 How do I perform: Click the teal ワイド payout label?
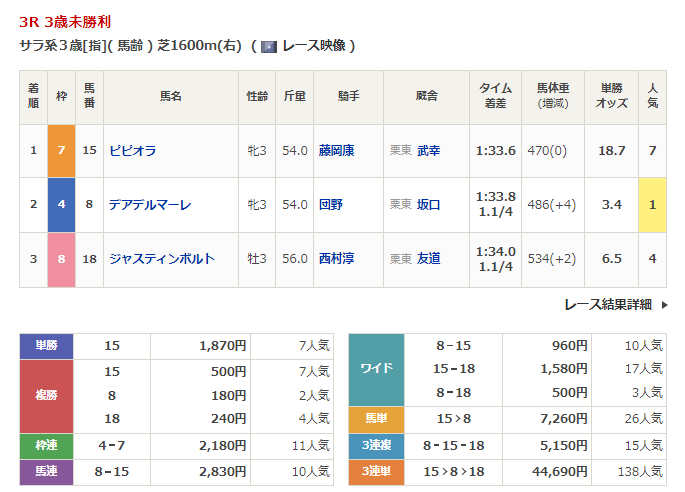click(375, 370)
